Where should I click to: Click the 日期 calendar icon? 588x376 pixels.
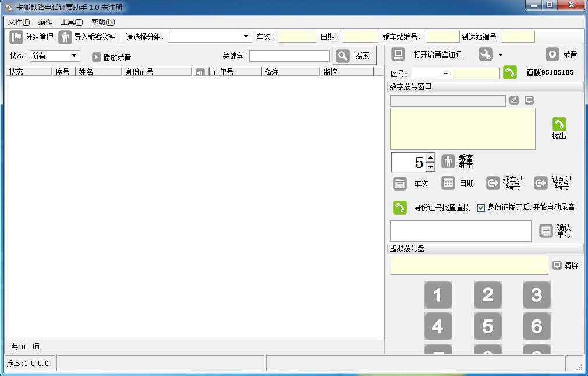(x=448, y=183)
